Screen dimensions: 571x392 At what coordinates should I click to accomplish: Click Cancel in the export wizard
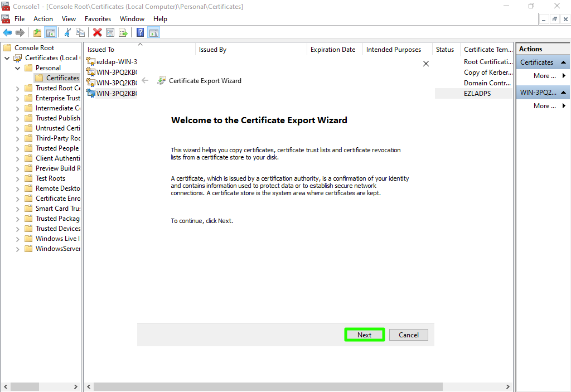click(x=408, y=335)
